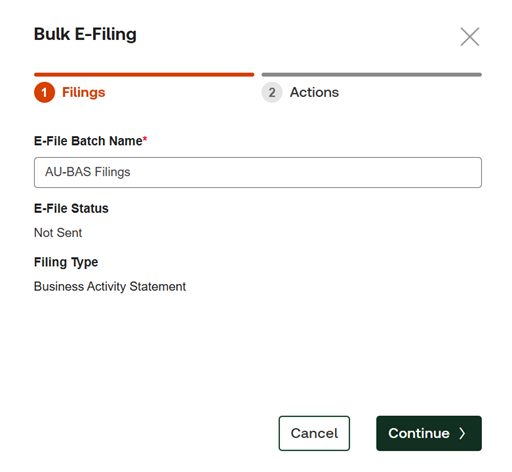Click the gray Actions progress bar
This screenshot has width=512, height=472.
point(372,75)
